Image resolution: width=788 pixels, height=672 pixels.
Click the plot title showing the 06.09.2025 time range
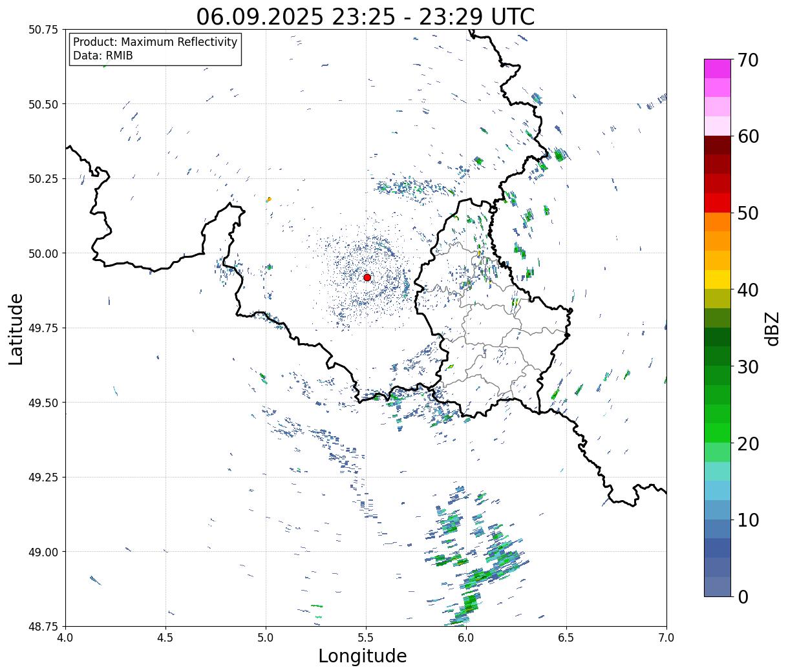click(x=365, y=16)
